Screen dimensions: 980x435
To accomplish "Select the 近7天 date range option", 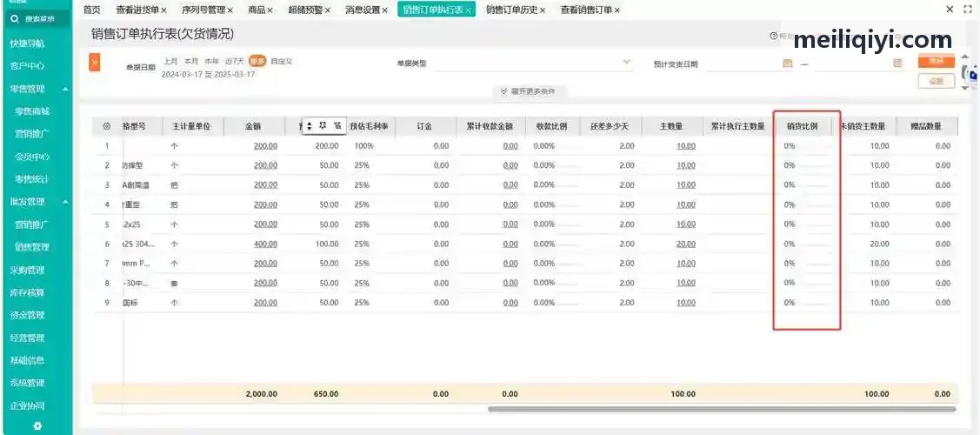I will coord(235,61).
